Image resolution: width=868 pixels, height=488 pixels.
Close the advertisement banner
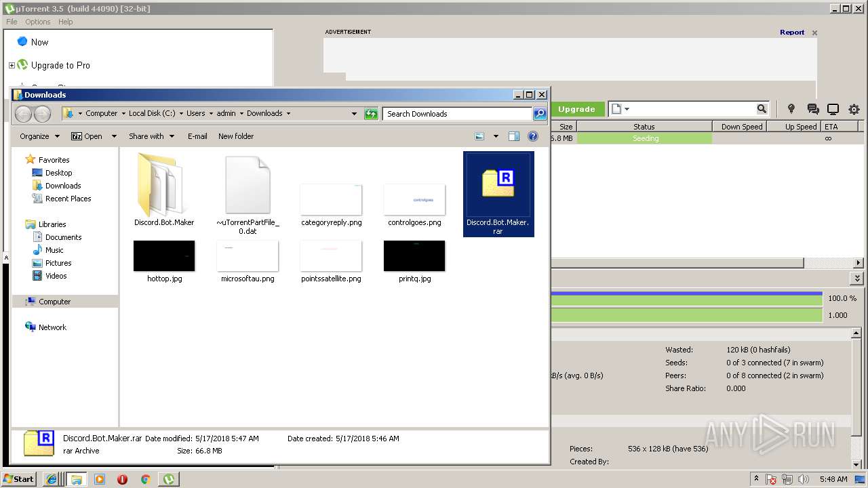click(x=814, y=33)
